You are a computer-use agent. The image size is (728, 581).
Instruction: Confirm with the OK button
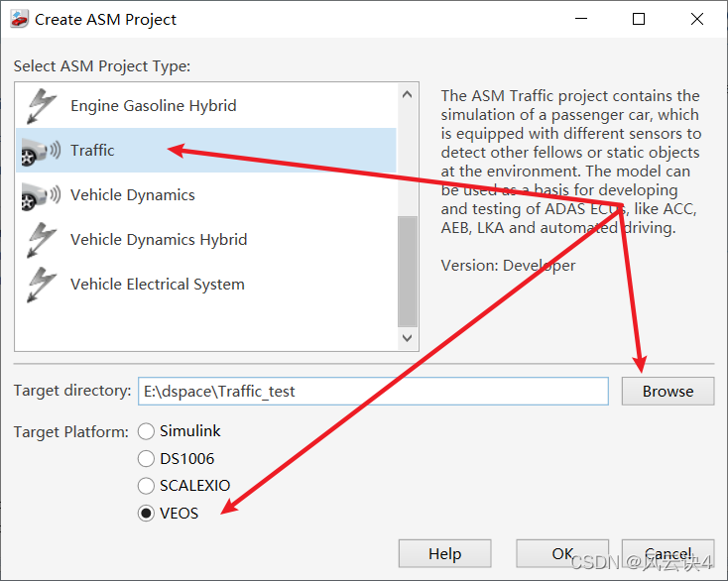[x=562, y=553]
